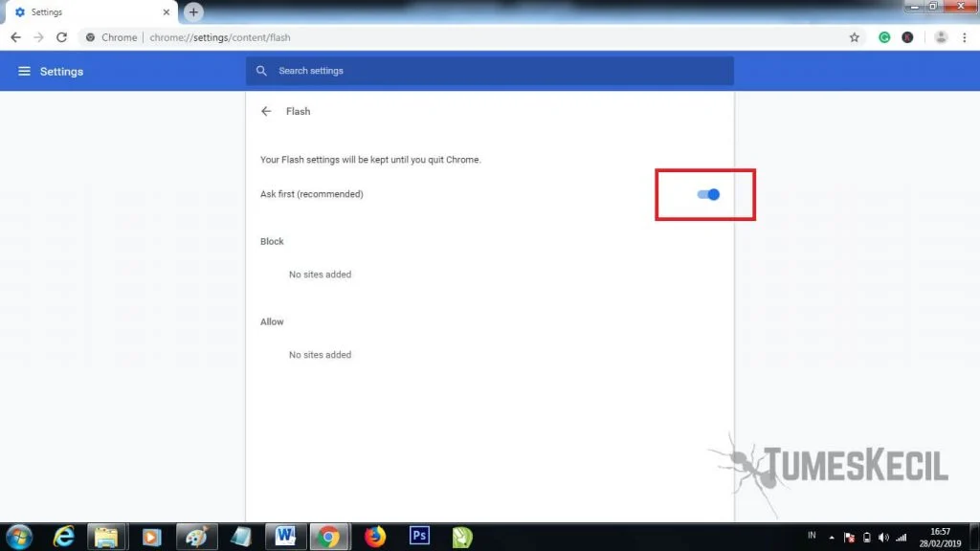The image size is (980, 551).
Task: Click the Allow section label
Action: (272, 321)
